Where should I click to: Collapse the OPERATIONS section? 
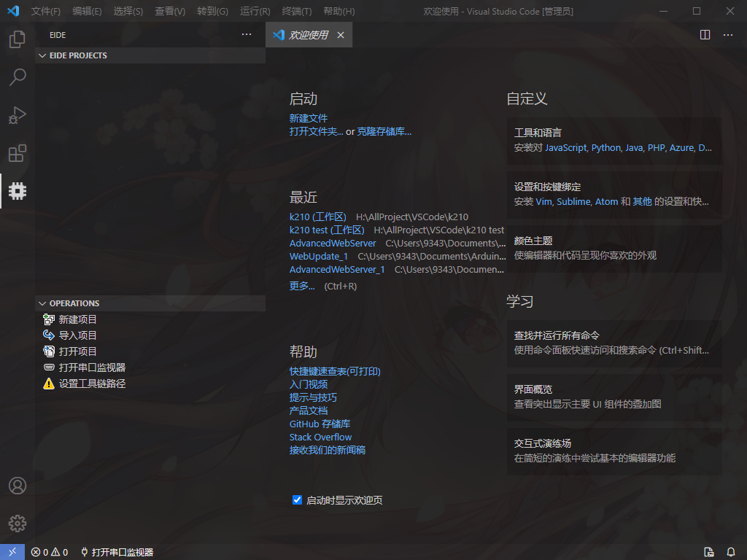[x=150, y=303]
